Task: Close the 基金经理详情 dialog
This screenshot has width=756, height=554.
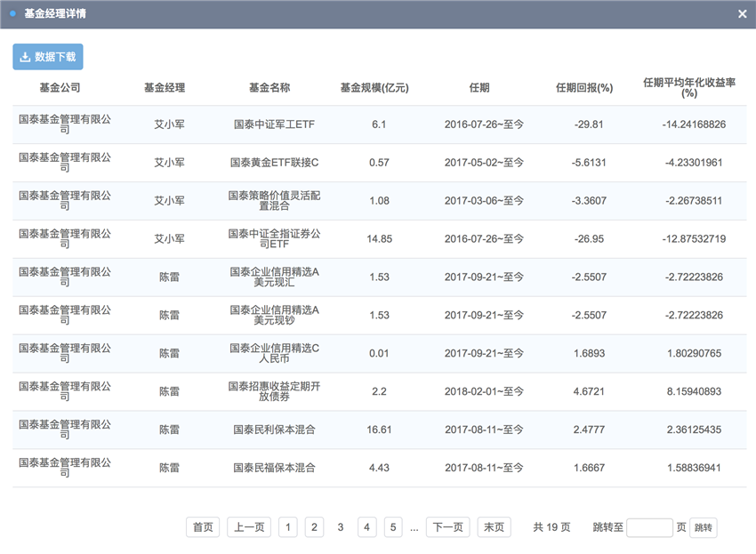Action: [x=743, y=14]
